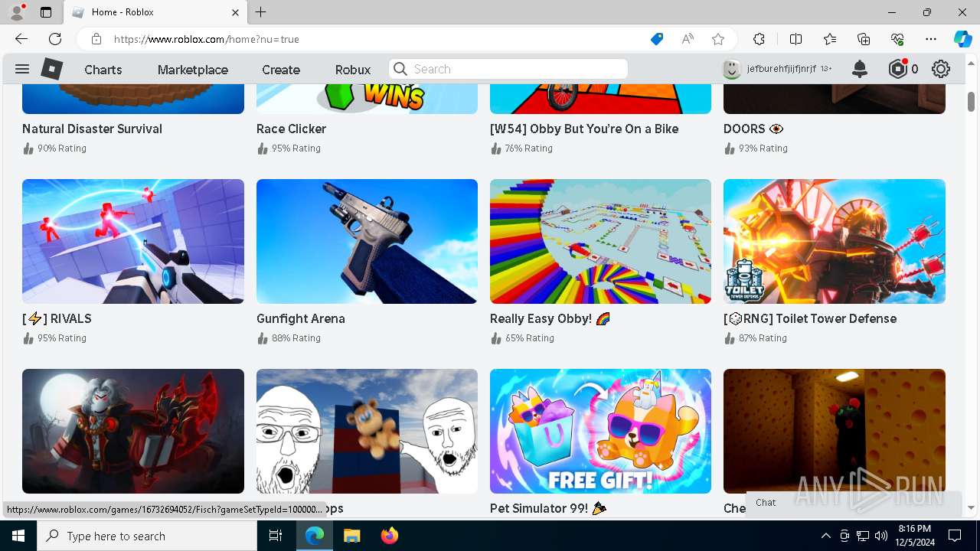Open the vampire character game thumbnail
Image resolution: width=980 pixels, height=551 pixels.
point(133,431)
